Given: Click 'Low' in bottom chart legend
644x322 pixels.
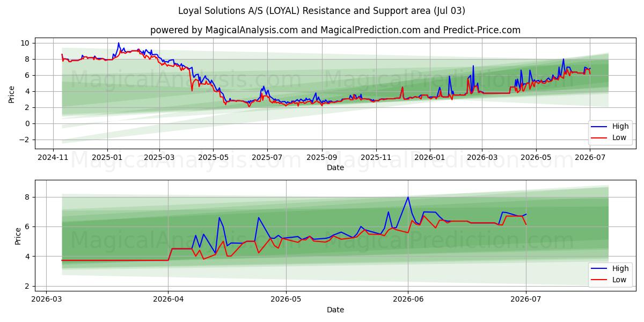Looking at the screenshot, I should (619, 280).
